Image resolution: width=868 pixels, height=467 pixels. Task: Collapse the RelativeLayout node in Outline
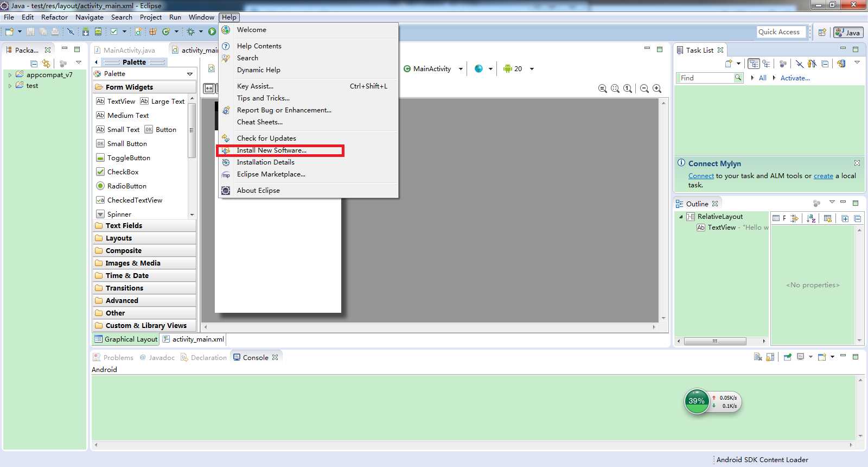point(681,217)
